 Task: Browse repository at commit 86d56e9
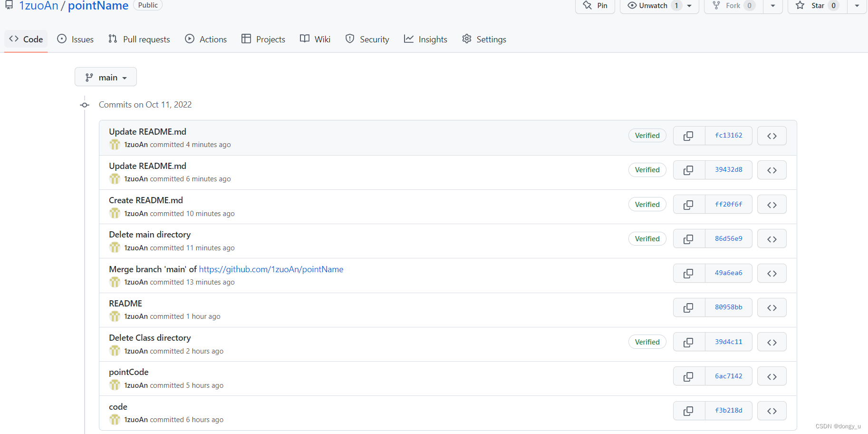coord(772,239)
